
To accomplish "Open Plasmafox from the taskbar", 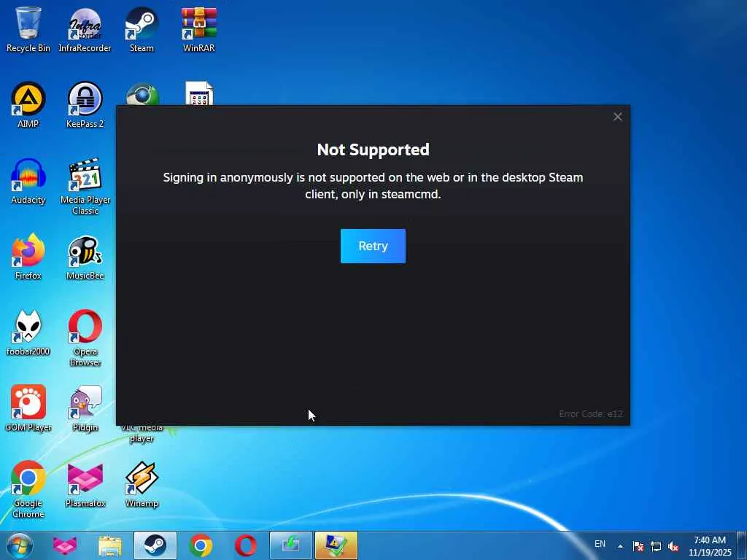I will [x=65, y=545].
